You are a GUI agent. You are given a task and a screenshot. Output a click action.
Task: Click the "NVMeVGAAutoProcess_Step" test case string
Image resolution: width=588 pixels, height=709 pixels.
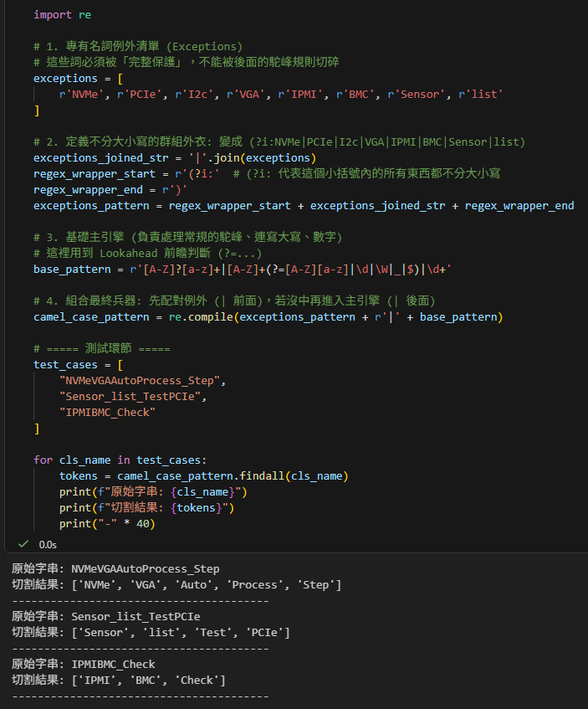click(143, 381)
